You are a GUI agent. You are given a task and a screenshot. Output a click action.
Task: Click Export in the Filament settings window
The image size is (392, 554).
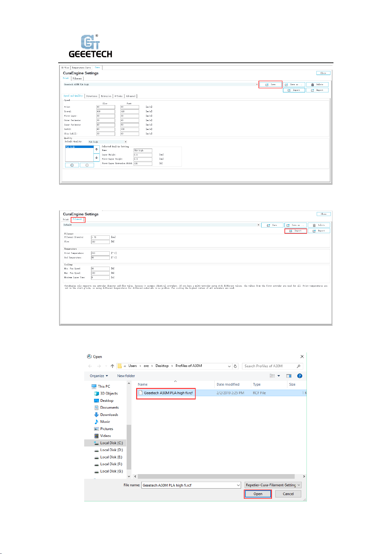pyautogui.click(x=319, y=231)
